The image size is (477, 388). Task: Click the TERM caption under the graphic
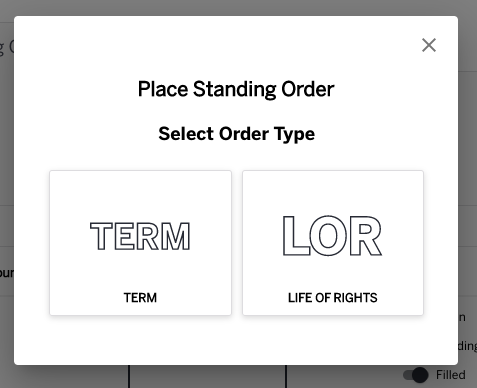(x=140, y=298)
